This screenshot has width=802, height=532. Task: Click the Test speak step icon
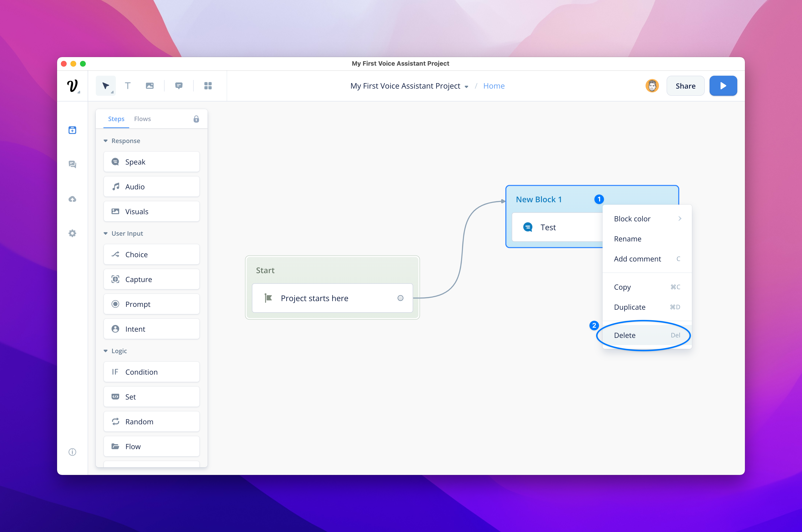pos(528,227)
